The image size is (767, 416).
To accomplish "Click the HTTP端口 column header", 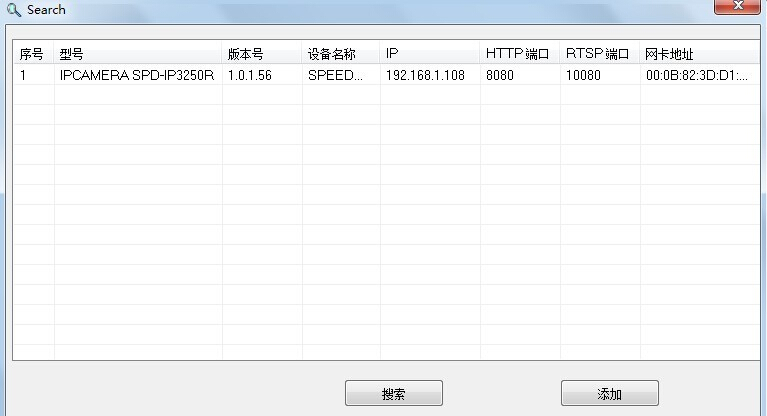I will point(517,54).
